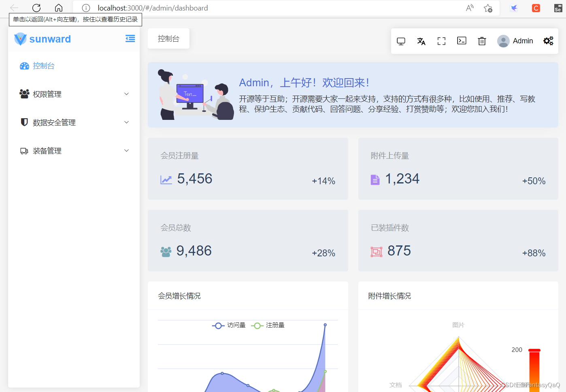Open settings via the gears icon
The height and width of the screenshot is (392, 566).
coord(548,41)
